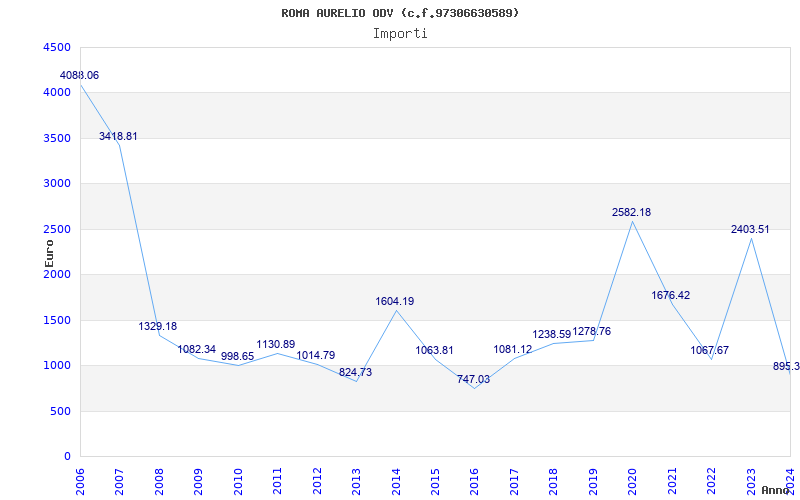800x500 pixels.
Task: Click x-axis year 2010
Action: point(238,481)
